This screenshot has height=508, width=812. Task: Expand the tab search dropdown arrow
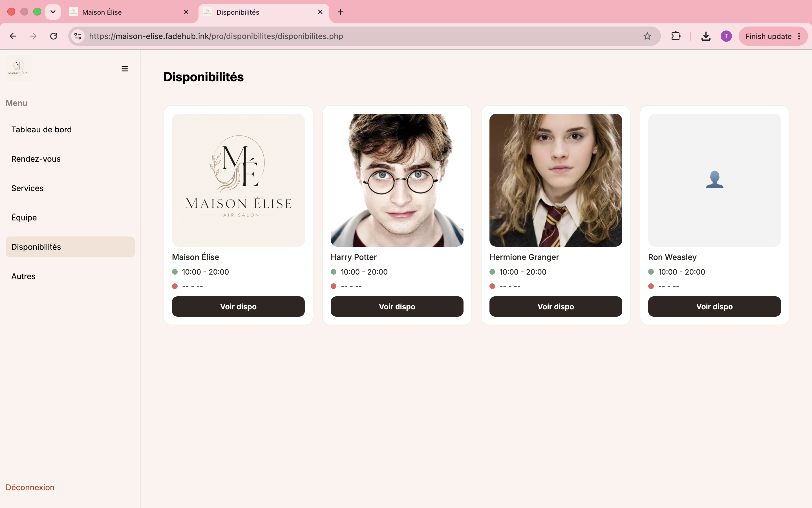(x=53, y=12)
